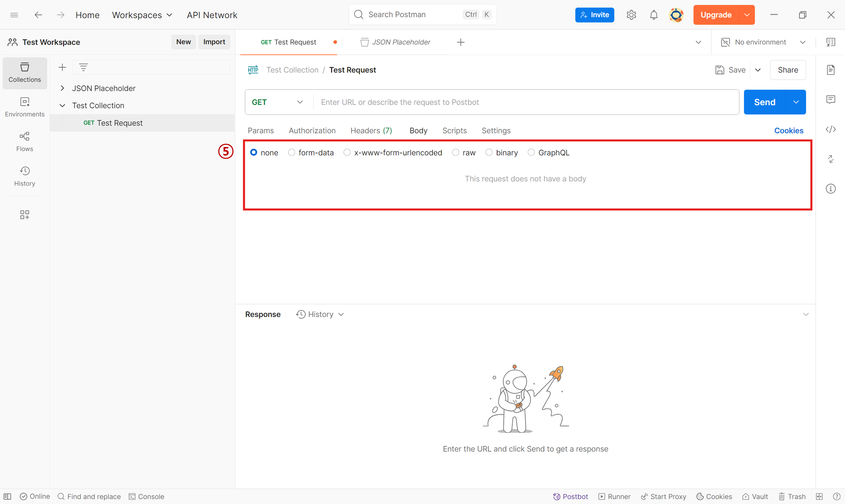Screen dimensions: 845x504
Task: Open the Send options arrow
Action: point(796,102)
